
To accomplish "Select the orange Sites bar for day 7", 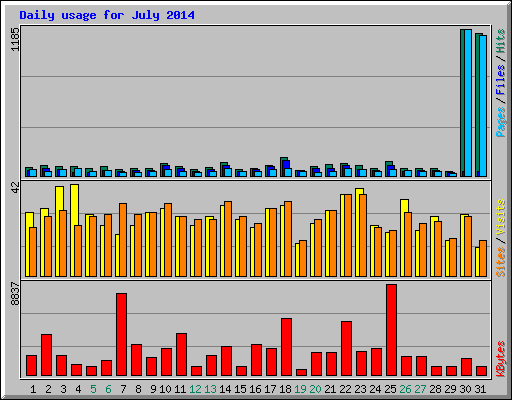I will click(x=123, y=240).
